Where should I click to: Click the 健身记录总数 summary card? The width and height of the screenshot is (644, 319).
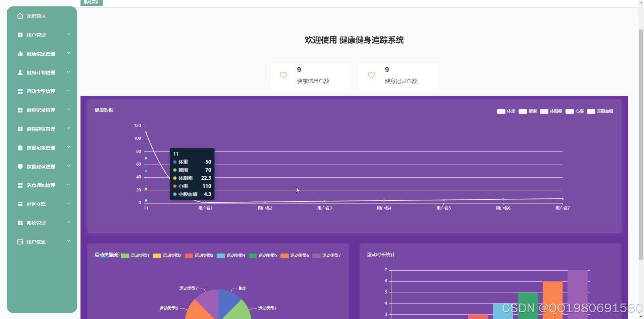coord(398,75)
